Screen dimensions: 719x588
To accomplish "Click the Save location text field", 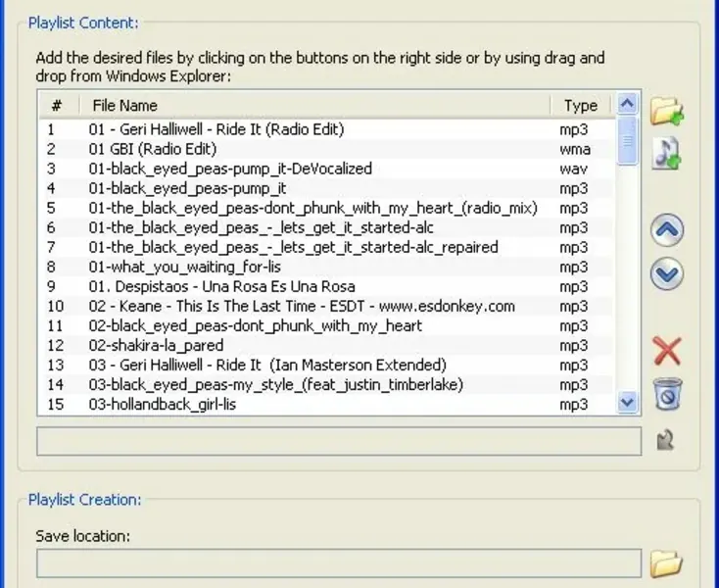I will 339,563.
